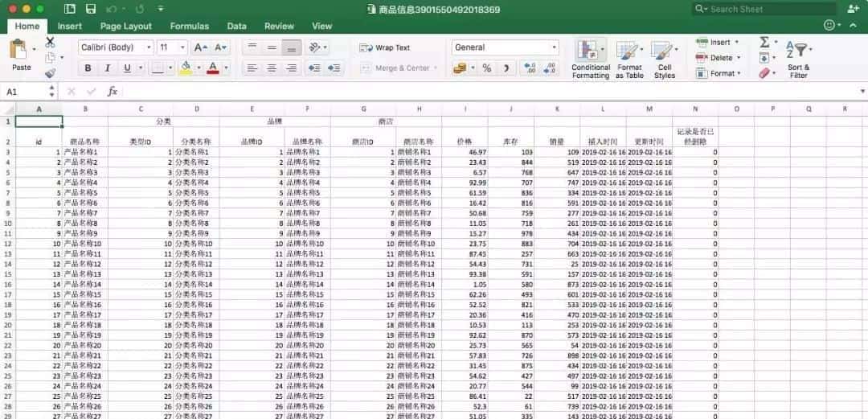Open Format as Table gallery
Image resolution: width=868 pixels, height=419 pixels.
(x=628, y=59)
